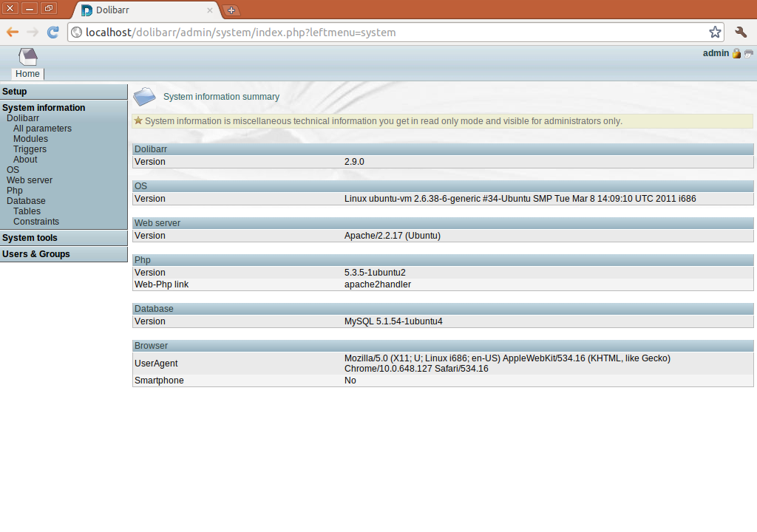
Task: Click the System information summary title
Action: (221, 97)
